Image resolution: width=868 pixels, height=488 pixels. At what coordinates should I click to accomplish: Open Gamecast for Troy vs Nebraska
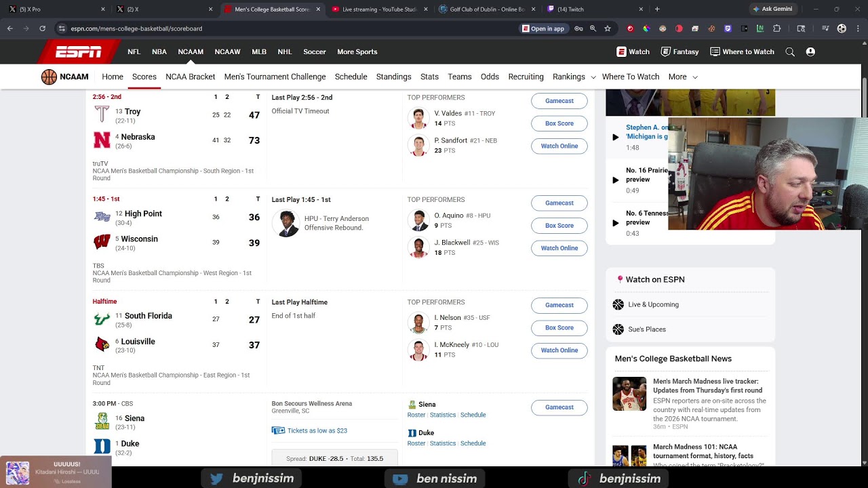pos(559,101)
